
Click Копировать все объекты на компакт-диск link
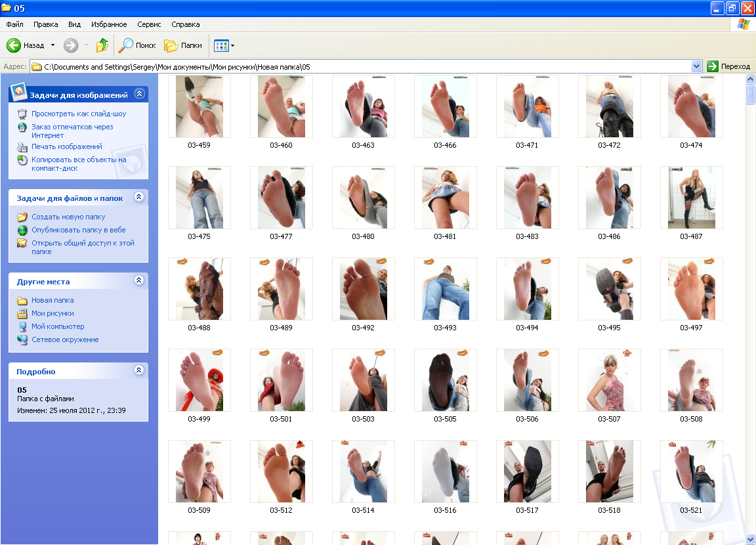[79, 164]
